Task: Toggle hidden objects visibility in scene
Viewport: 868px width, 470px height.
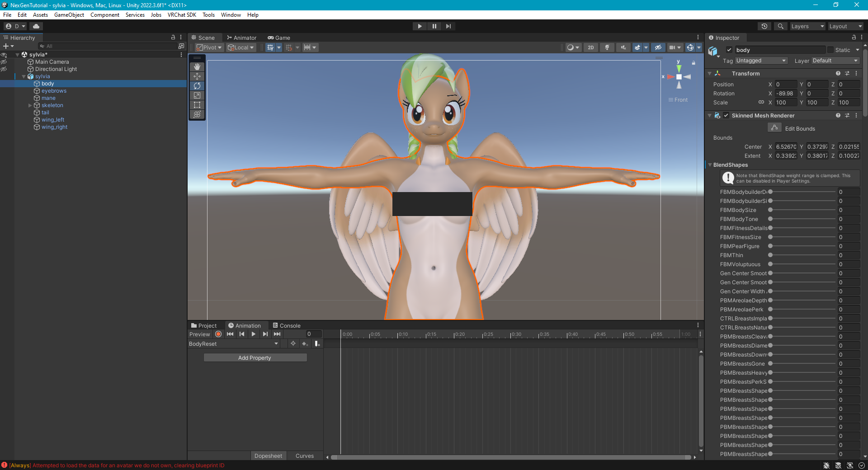Action: [658, 47]
